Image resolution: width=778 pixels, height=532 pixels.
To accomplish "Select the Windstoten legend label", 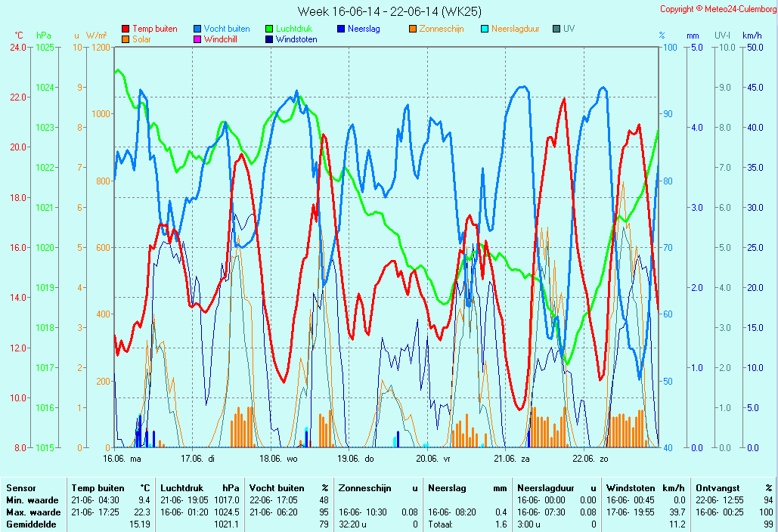I will point(296,39).
